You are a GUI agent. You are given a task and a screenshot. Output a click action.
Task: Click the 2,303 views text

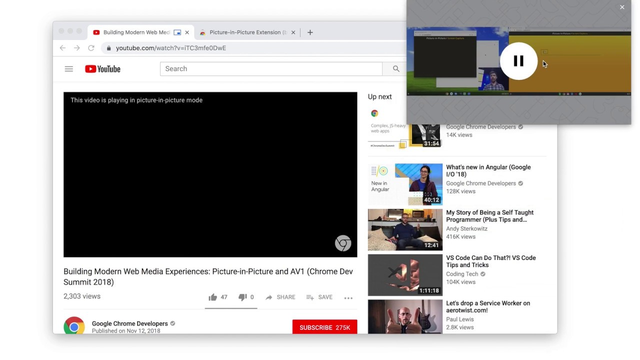point(82,296)
